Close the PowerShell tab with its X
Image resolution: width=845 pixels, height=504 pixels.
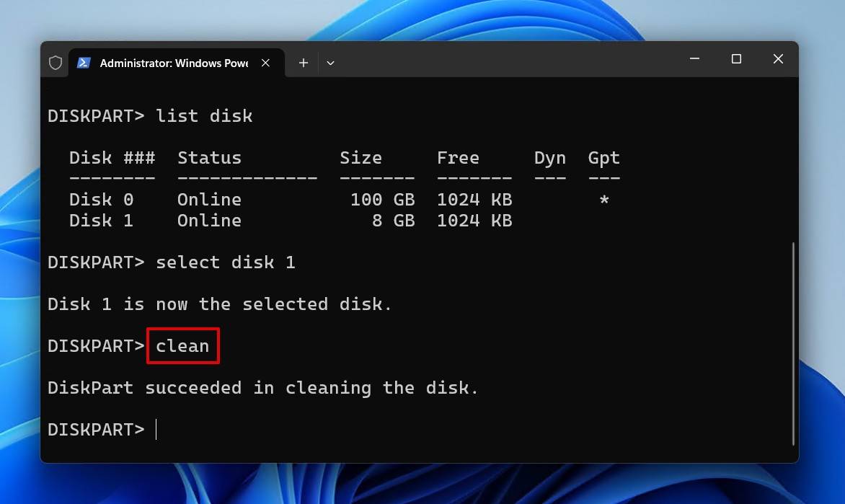click(x=265, y=63)
